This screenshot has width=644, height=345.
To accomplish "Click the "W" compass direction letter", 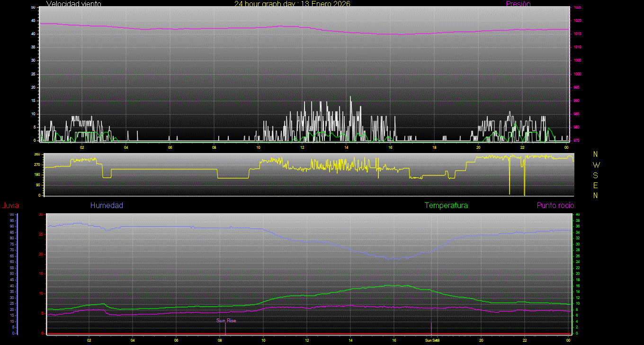I will point(595,165).
